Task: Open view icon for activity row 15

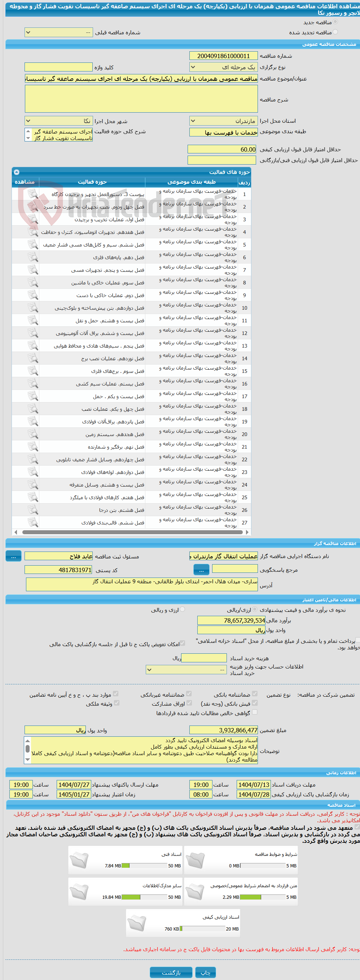Action: click(33, 371)
